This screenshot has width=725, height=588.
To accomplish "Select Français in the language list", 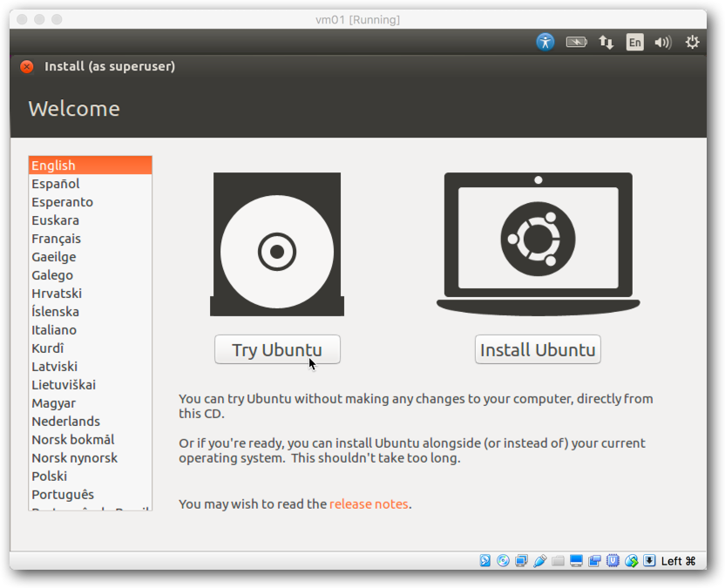I will (x=90, y=239).
